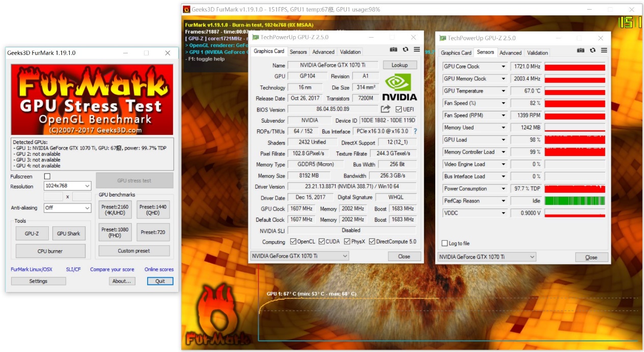Open the Resolution dropdown showing 1024x768
Image resolution: width=644 pixels, height=352 pixels.
(x=68, y=186)
